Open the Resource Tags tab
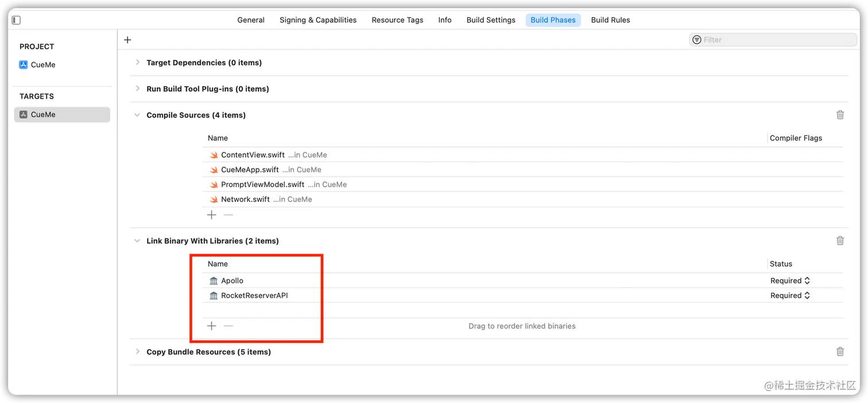Viewport: 868px width, 403px height. click(x=397, y=20)
